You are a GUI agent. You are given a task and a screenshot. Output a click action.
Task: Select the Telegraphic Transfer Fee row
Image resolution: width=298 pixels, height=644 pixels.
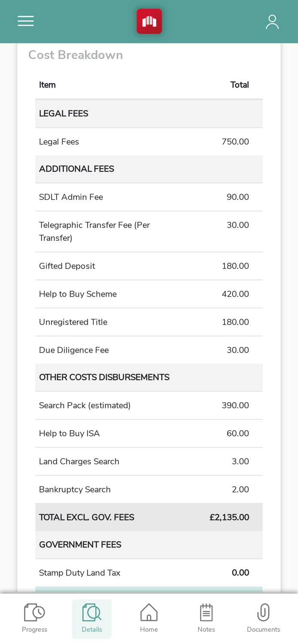point(149,231)
